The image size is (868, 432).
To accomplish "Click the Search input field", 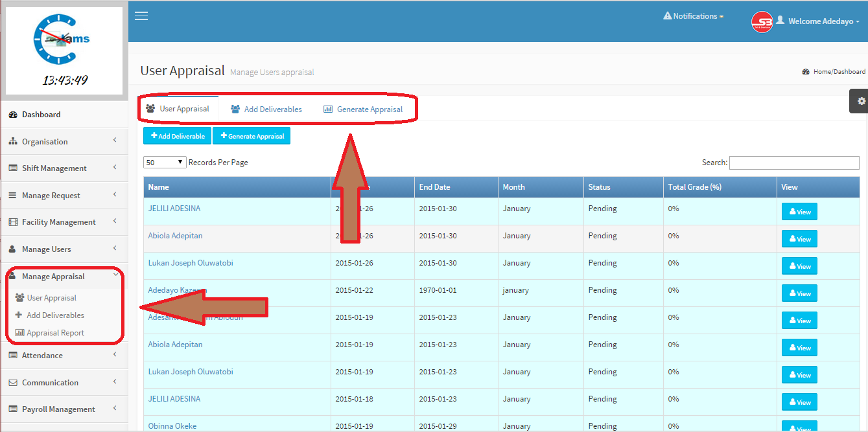I will [x=794, y=163].
